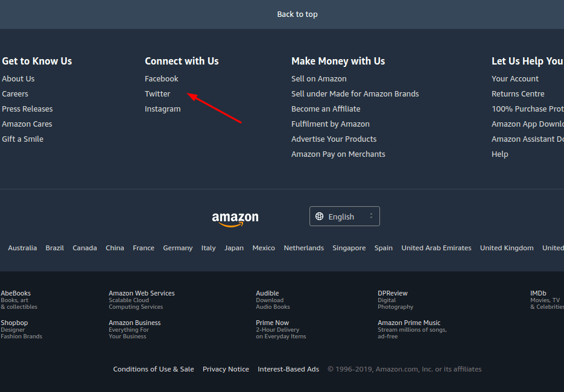The height and width of the screenshot is (392, 564).
Task: Click the Amazon App Download link
Action: pos(528,124)
